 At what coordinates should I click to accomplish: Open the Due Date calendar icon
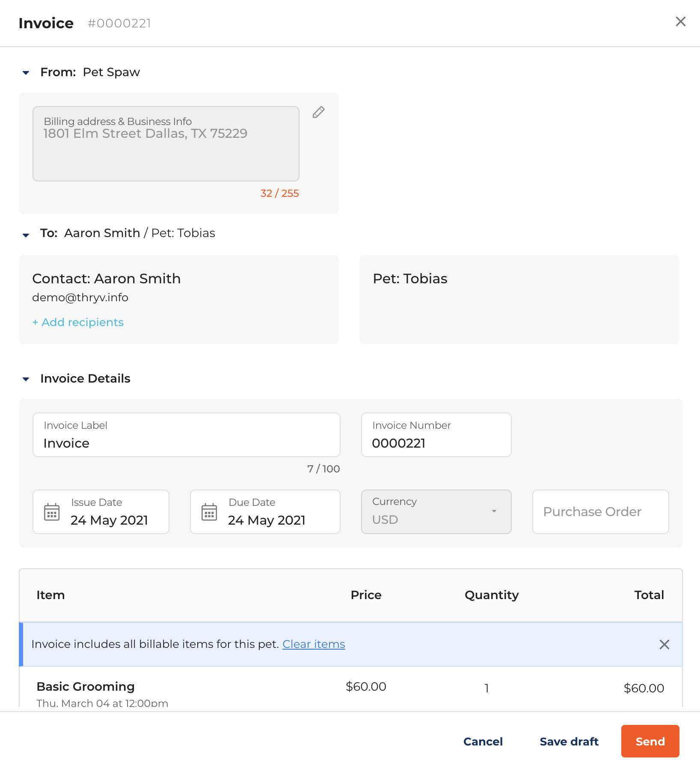click(x=209, y=512)
